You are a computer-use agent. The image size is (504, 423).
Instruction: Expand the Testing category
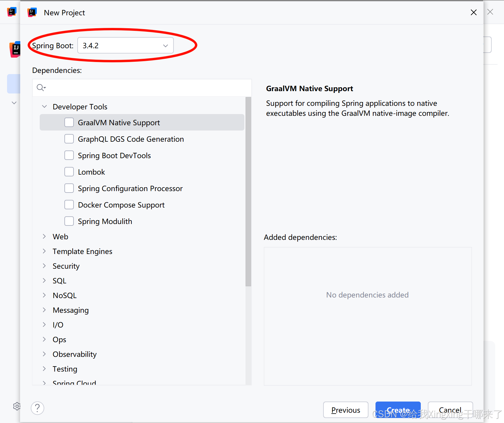44,369
